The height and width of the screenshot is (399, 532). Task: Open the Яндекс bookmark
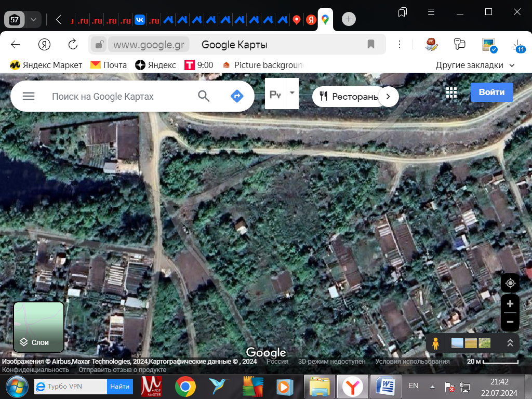155,65
